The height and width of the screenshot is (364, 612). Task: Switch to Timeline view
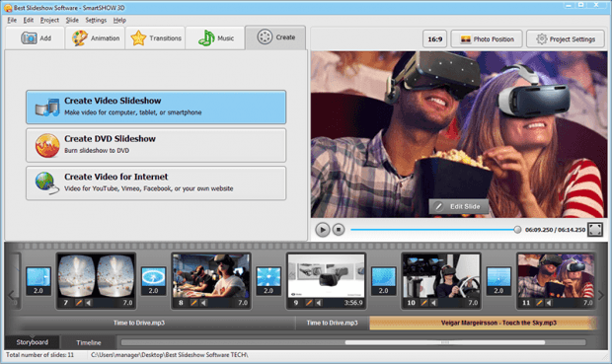point(89,342)
